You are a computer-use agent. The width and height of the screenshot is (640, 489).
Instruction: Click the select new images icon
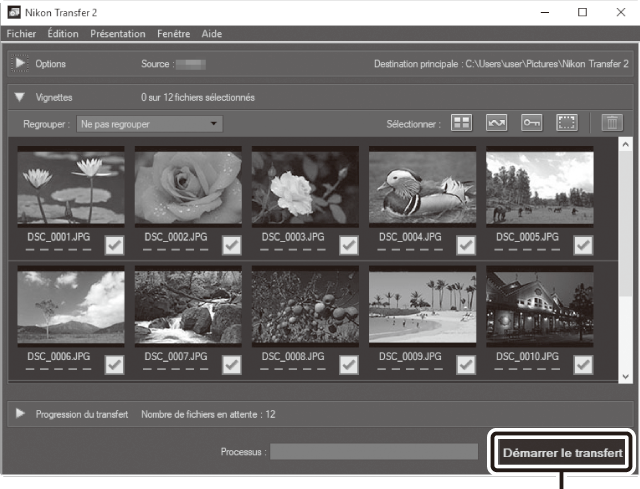click(496, 122)
